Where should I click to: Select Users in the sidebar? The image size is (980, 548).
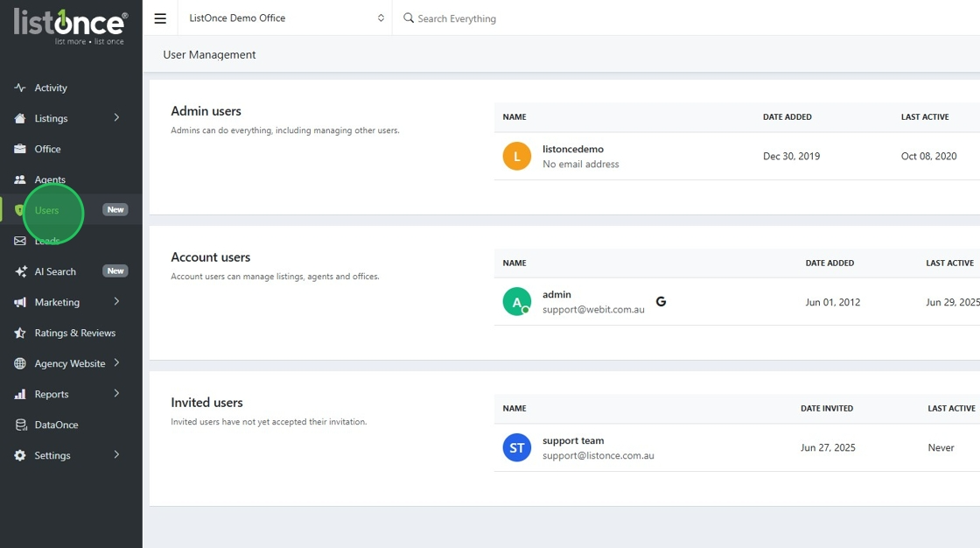coord(47,210)
